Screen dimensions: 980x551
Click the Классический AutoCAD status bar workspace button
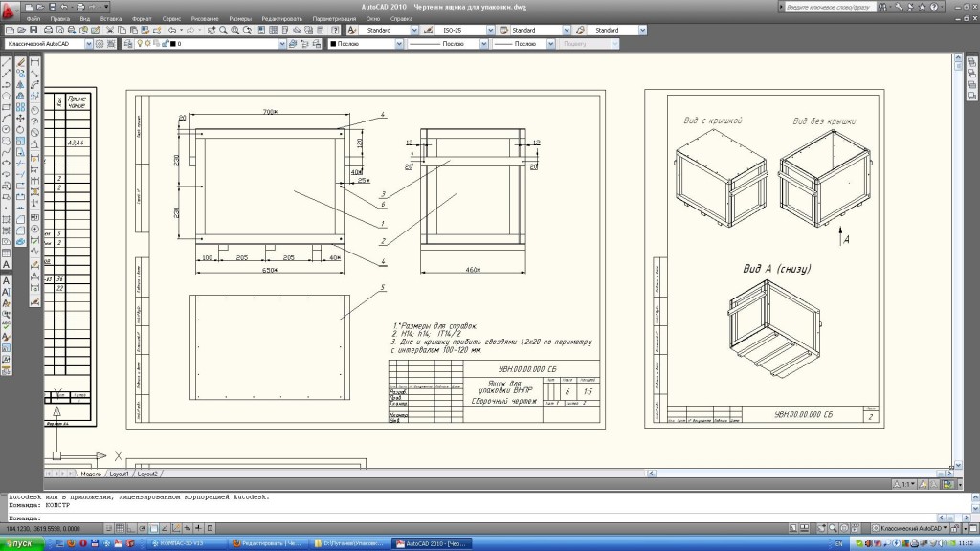coord(910,528)
